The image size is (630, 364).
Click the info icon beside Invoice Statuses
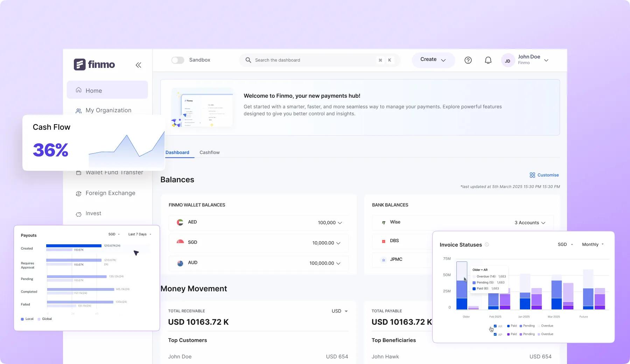(x=487, y=245)
